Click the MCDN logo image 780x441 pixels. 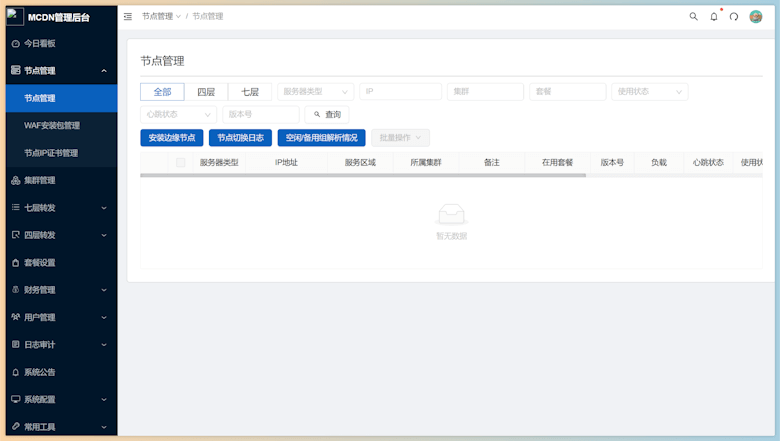15,16
